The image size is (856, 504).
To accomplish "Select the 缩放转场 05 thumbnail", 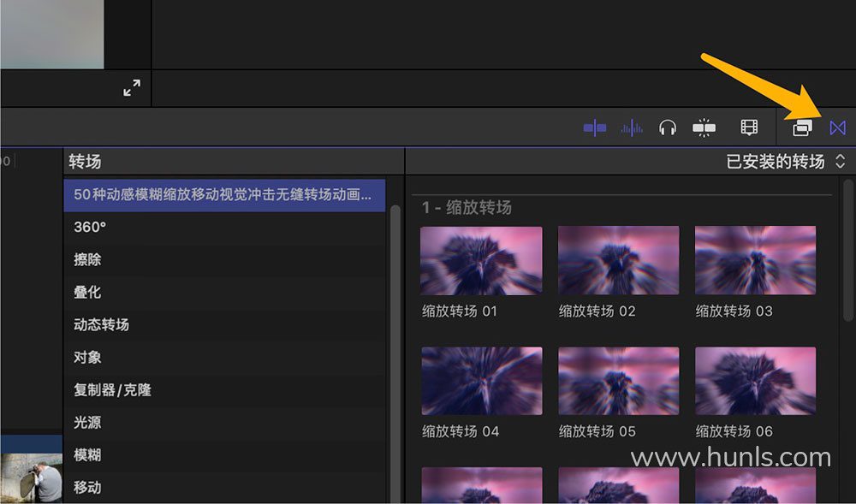I will 619,381.
